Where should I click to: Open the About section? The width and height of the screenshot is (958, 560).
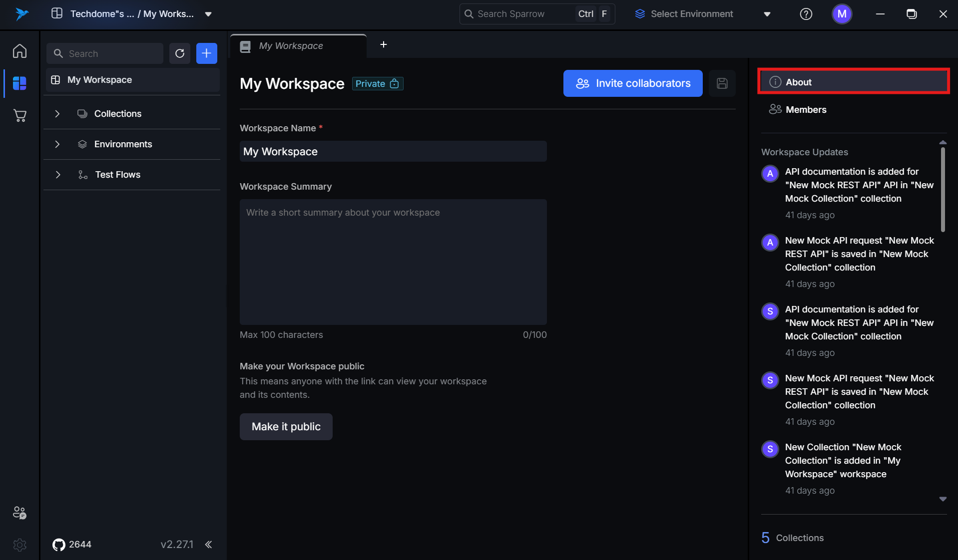(x=854, y=81)
